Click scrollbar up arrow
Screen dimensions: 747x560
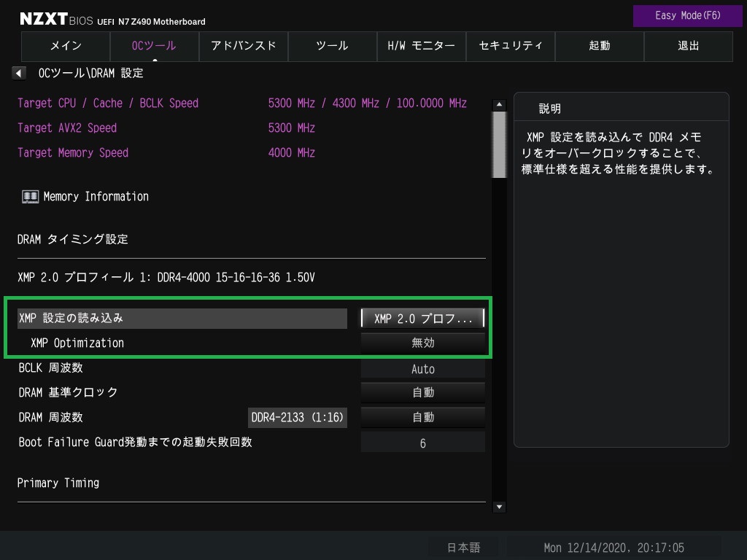pyautogui.click(x=500, y=104)
